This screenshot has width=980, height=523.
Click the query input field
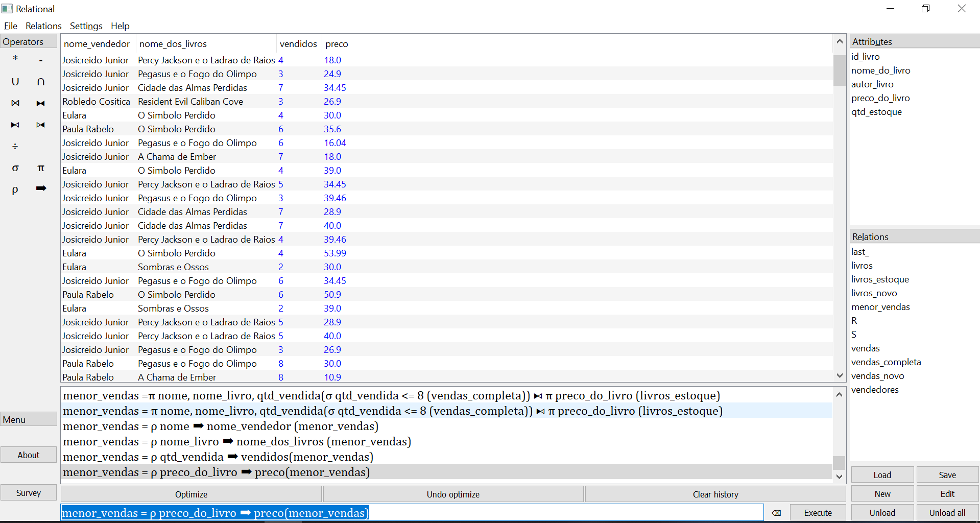point(412,513)
